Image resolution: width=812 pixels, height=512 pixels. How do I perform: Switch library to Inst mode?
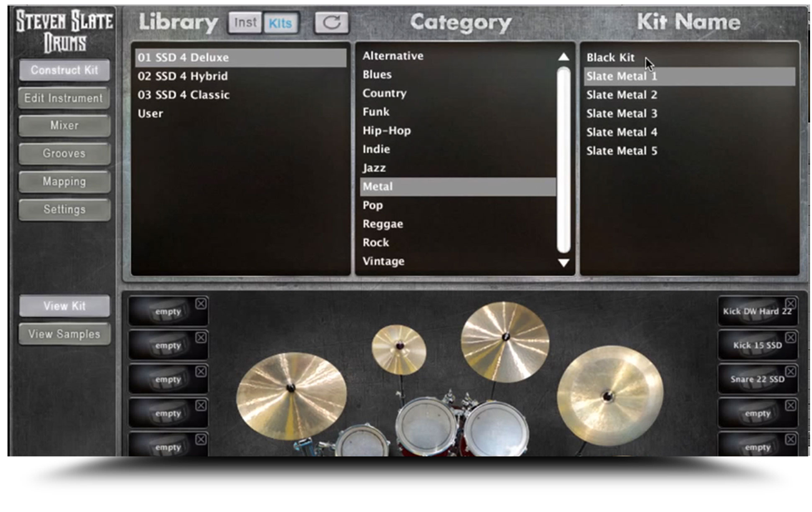pos(245,23)
